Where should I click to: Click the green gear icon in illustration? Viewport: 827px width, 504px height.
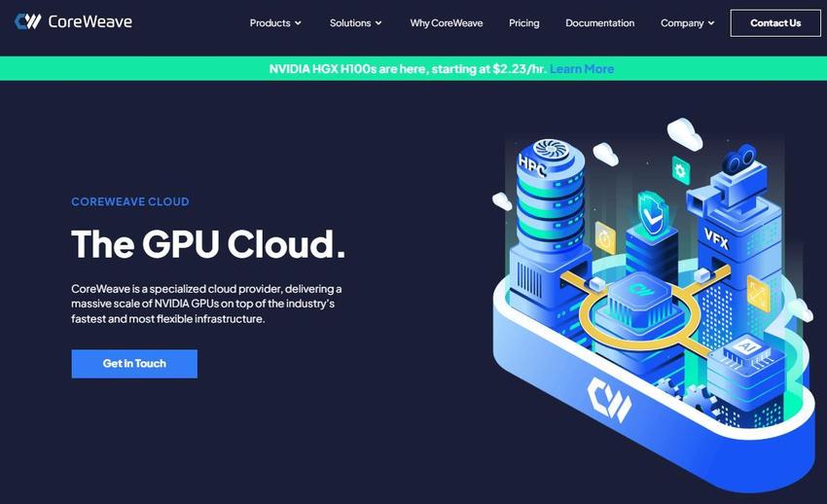point(680,170)
